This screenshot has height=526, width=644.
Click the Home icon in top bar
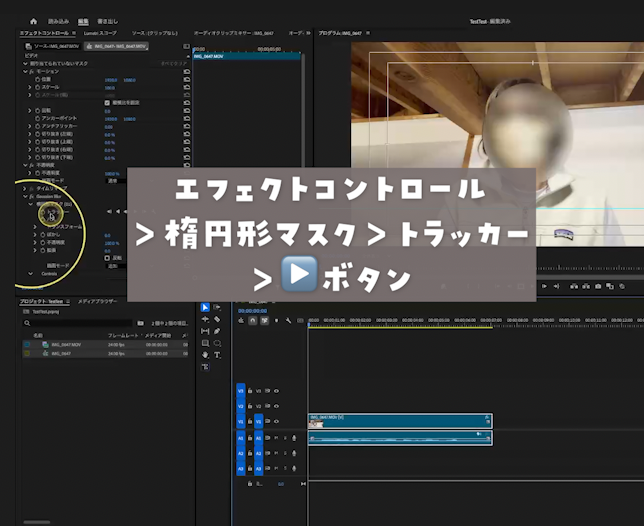(x=33, y=21)
